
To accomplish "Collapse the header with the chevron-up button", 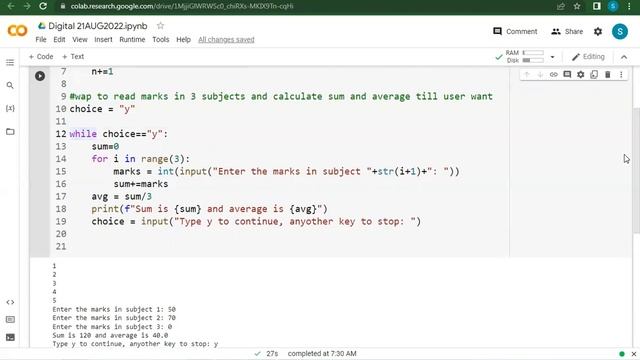I will coord(624,57).
